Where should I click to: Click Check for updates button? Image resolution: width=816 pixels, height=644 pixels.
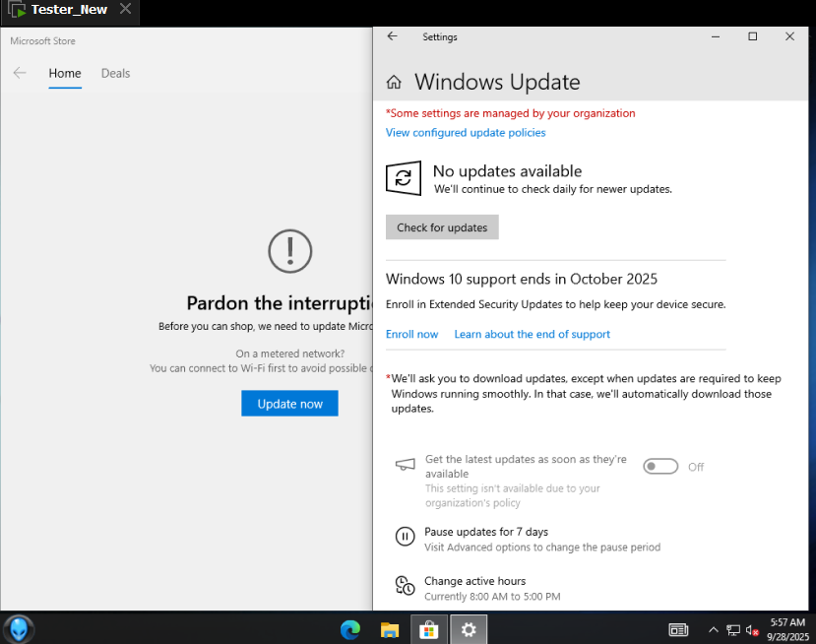[x=442, y=227]
